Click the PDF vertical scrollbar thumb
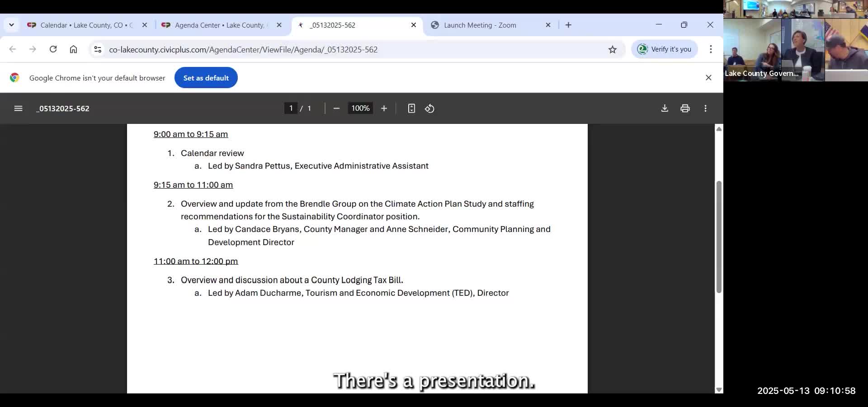Viewport: 868px width, 407px height. [x=718, y=237]
